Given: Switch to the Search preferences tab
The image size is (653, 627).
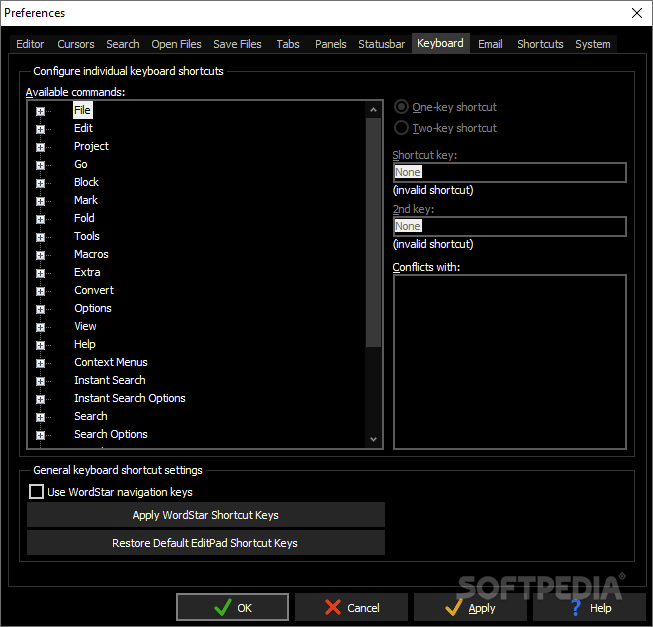Looking at the screenshot, I should point(122,44).
